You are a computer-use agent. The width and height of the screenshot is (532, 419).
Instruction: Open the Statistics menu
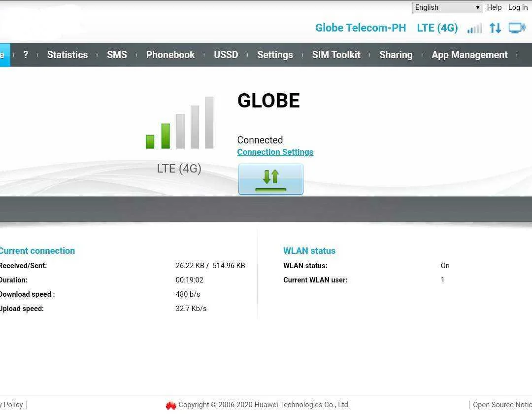pos(67,55)
